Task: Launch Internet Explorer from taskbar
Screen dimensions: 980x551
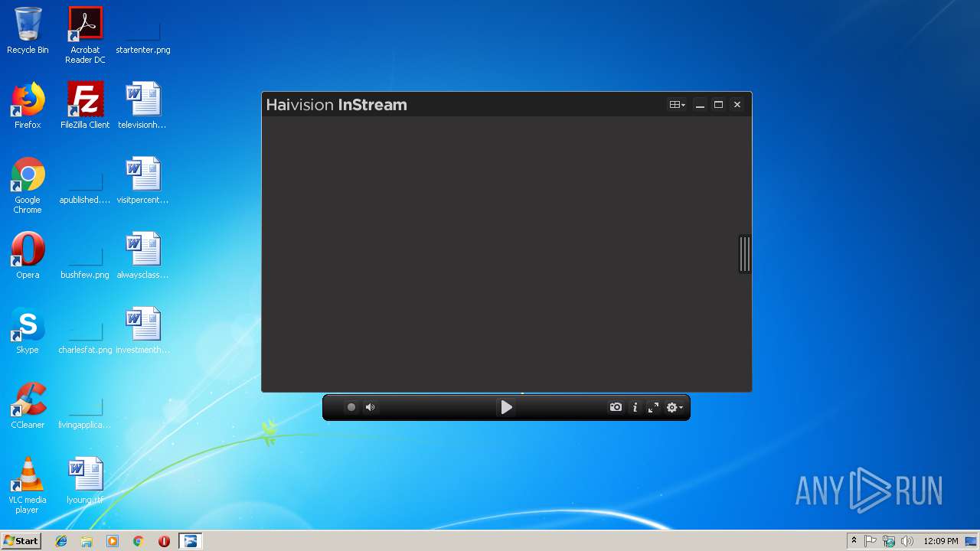Action: [61, 541]
